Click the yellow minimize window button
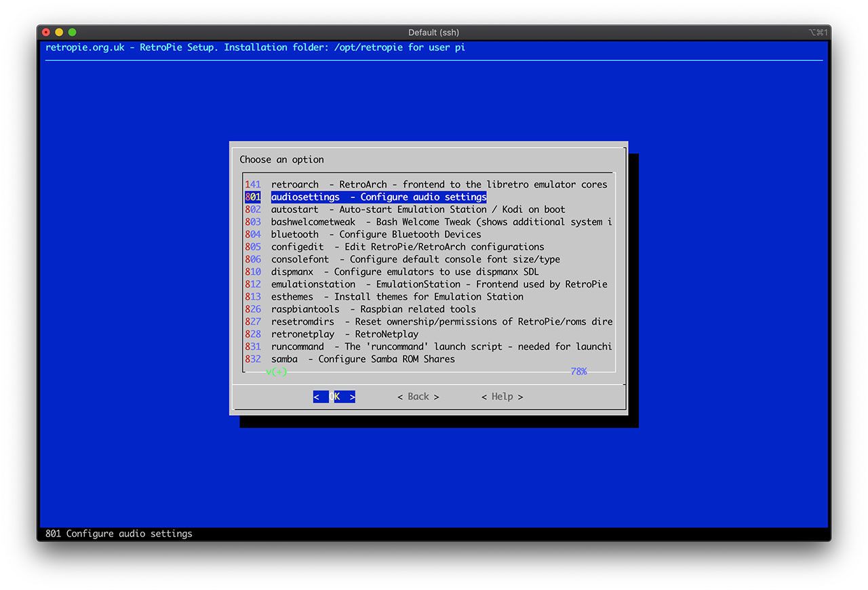 pyautogui.click(x=59, y=33)
